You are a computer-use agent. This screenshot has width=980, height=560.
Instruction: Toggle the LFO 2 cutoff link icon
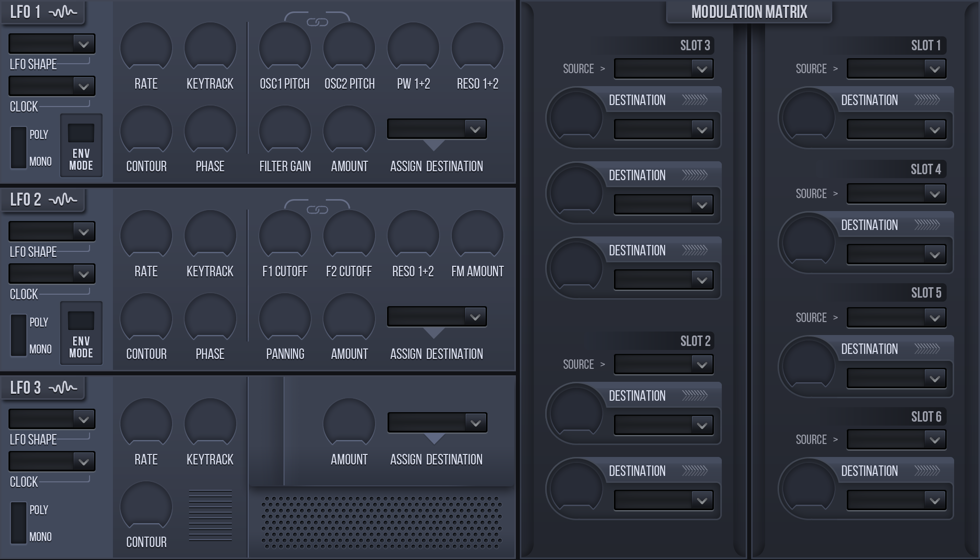[317, 210]
